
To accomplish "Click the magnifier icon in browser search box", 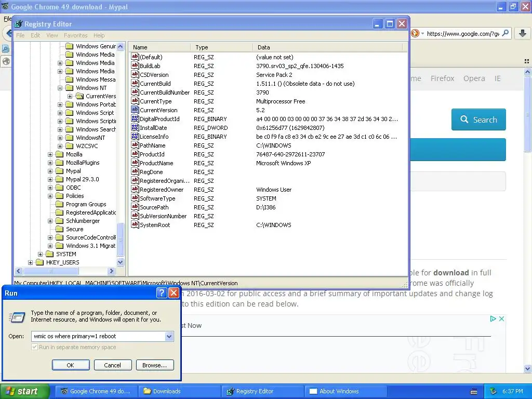I will point(505,33).
